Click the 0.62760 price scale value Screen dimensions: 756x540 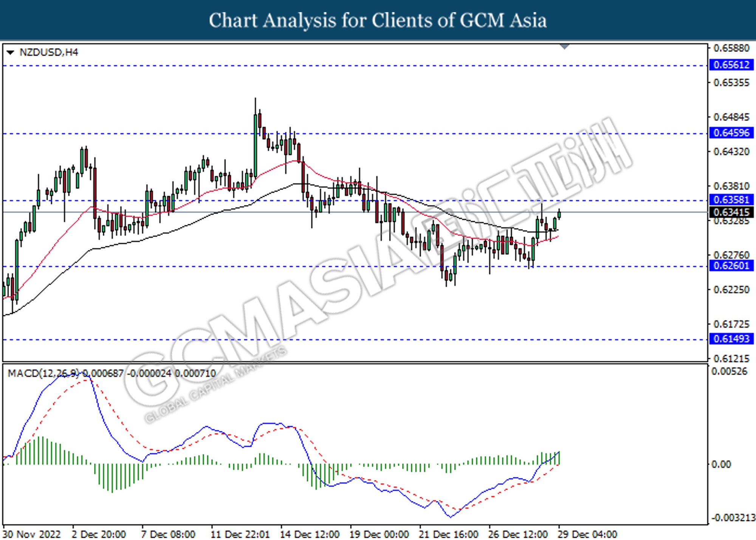[x=731, y=255]
